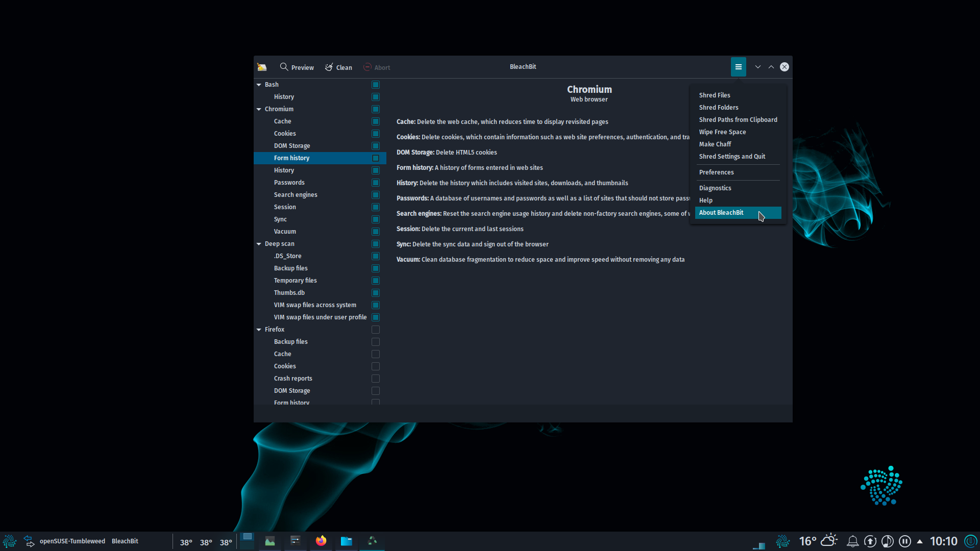Viewport: 980px width, 551px height.
Task: Select the DOM Storage row under Chromium
Action: [x=320, y=146]
